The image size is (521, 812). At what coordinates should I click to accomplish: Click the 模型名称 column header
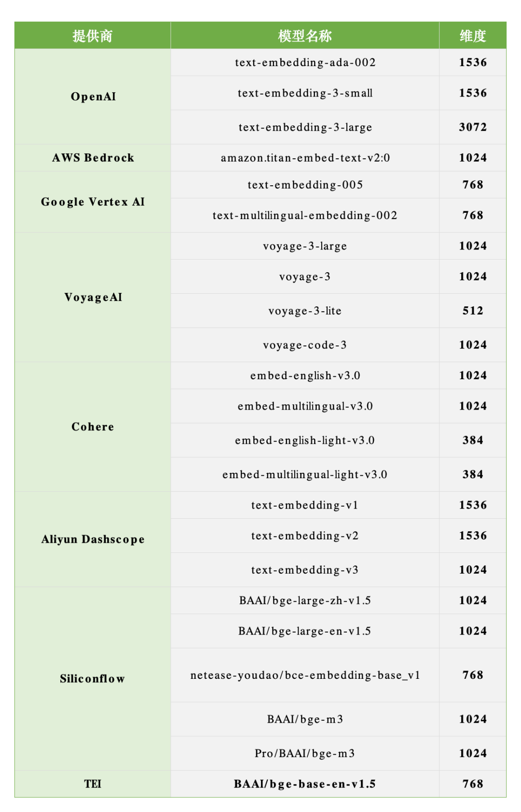tap(305, 35)
